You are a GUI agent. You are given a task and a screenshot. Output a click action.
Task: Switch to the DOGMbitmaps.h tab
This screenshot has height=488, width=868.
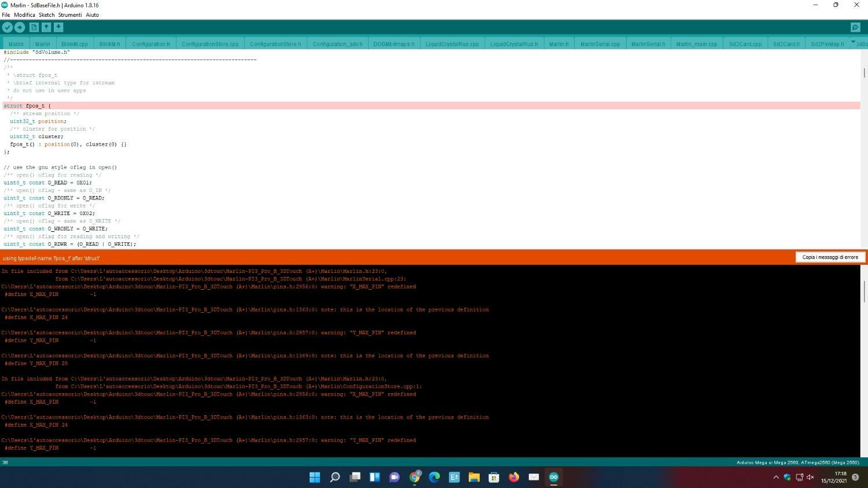click(393, 44)
